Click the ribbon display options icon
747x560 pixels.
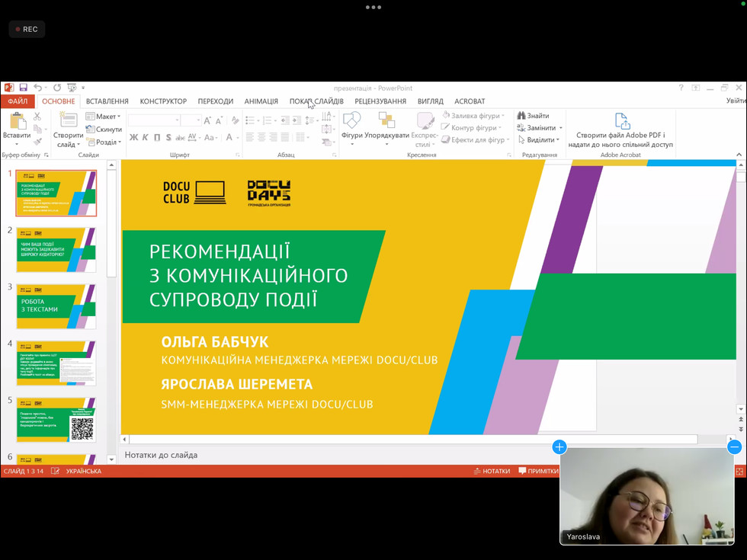point(695,88)
